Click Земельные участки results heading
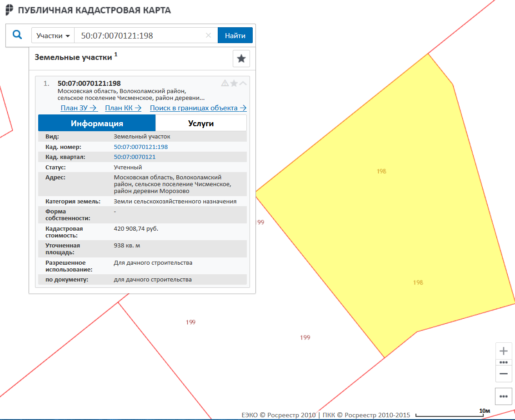 click(x=73, y=57)
